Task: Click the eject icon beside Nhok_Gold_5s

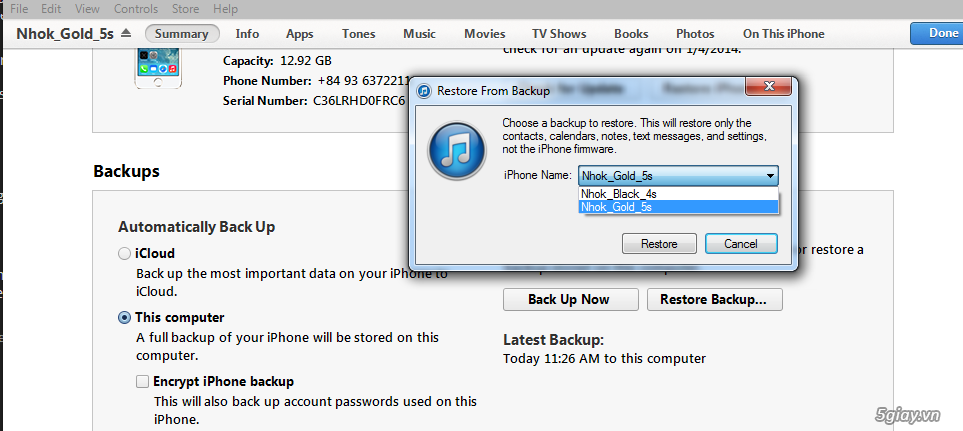Action: (x=126, y=33)
